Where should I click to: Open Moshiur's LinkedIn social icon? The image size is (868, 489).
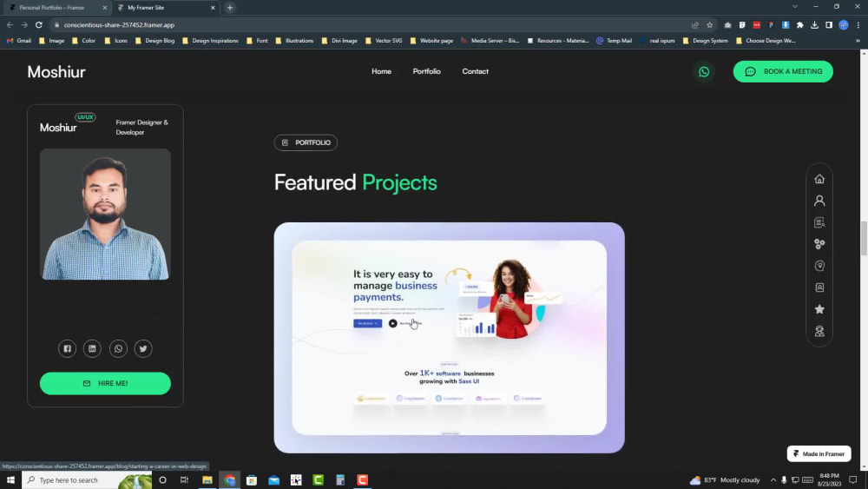point(93,348)
